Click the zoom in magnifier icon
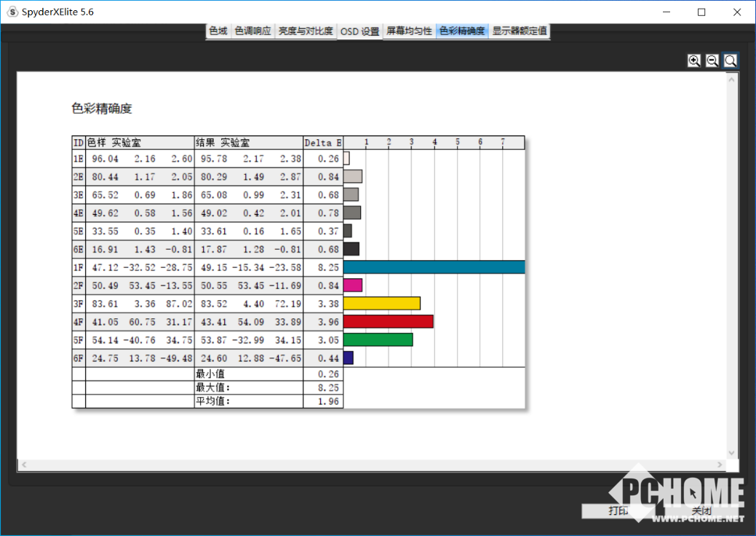 (x=694, y=61)
